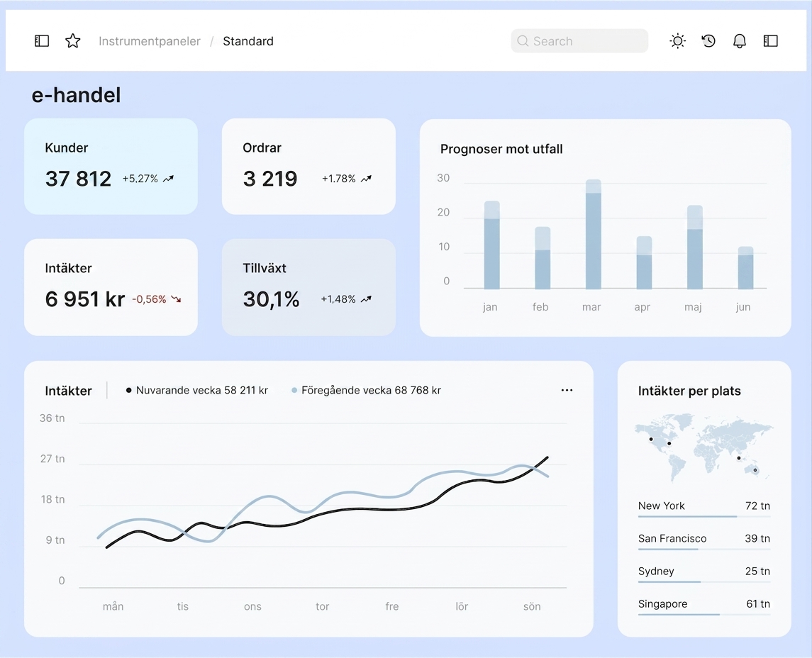The width and height of the screenshot is (812, 658).
Task: Click the ons label on the x-axis
Action: tap(252, 606)
